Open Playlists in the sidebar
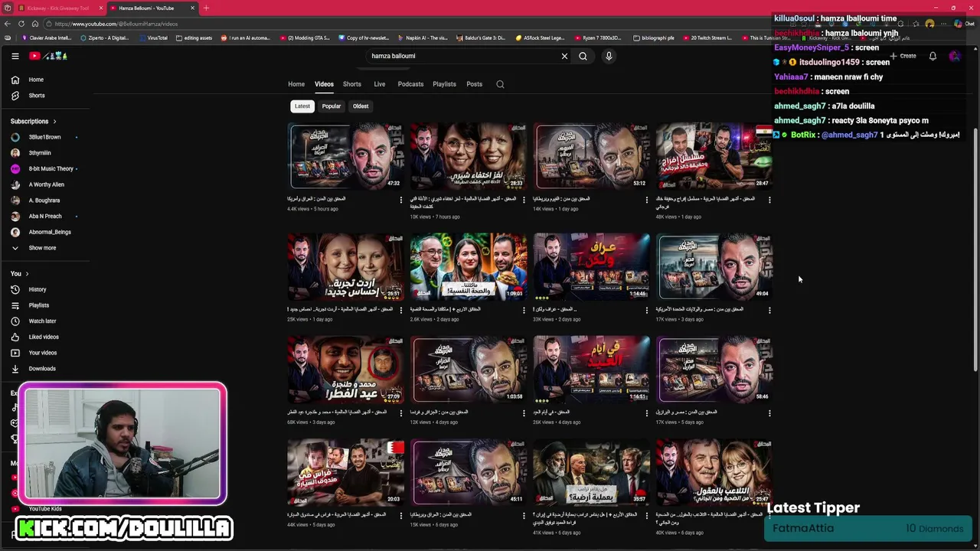The image size is (980, 551). pyautogui.click(x=38, y=305)
